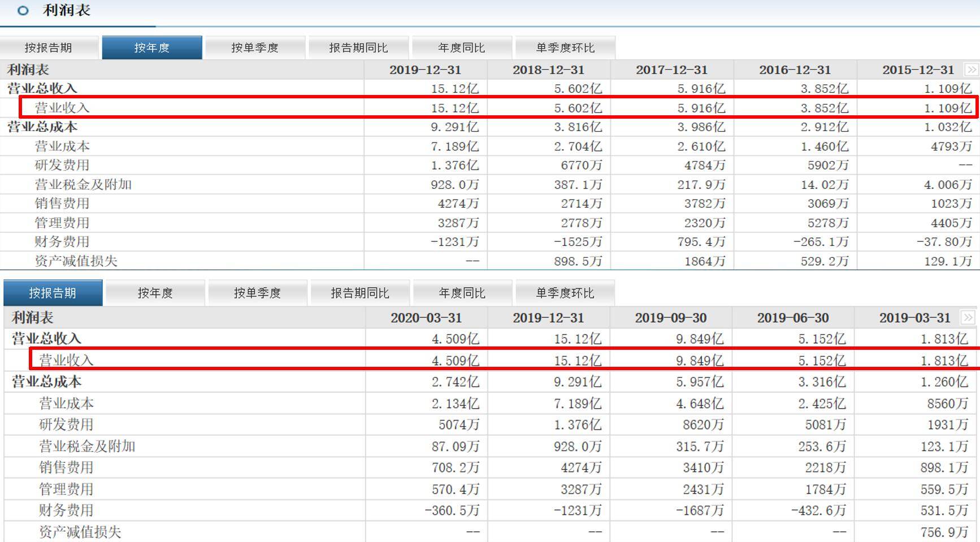The image size is (980, 542).
Task: Click 营业总收入 row label in upper table
Action: pos(42,88)
